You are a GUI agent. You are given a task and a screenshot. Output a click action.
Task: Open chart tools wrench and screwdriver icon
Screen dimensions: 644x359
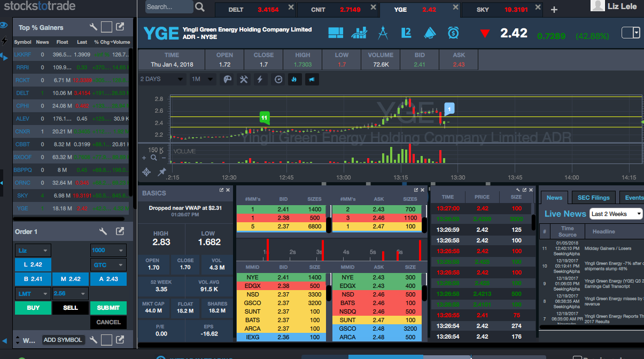point(244,79)
